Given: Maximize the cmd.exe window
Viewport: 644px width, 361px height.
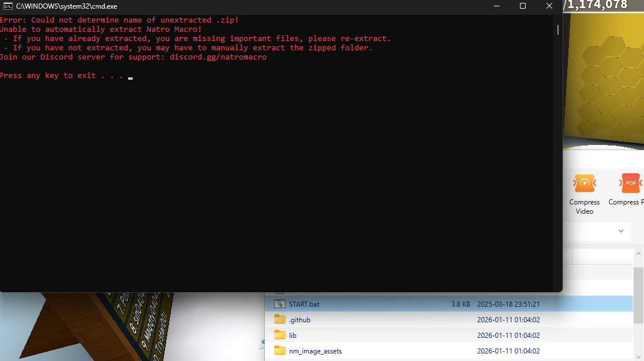Looking at the screenshot, I should pyautogui.click(x=523, y=6).
